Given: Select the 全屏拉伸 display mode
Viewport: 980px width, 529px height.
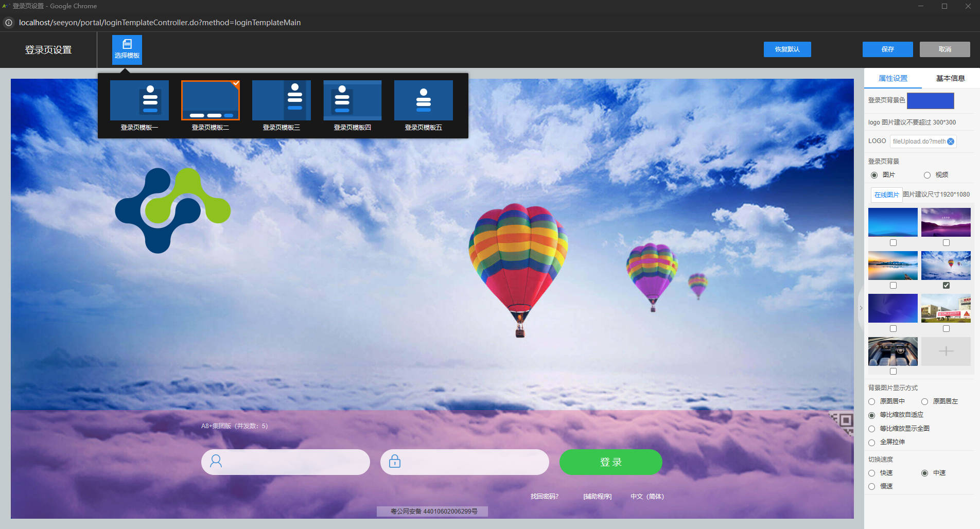Looking at the screenshot, I should click(x=871, y=443).
